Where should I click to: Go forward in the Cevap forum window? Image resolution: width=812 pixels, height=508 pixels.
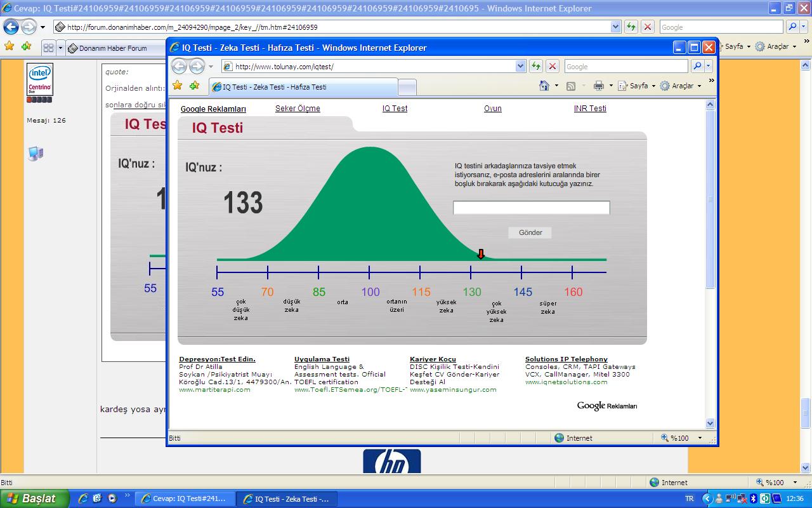pos(29,27)
